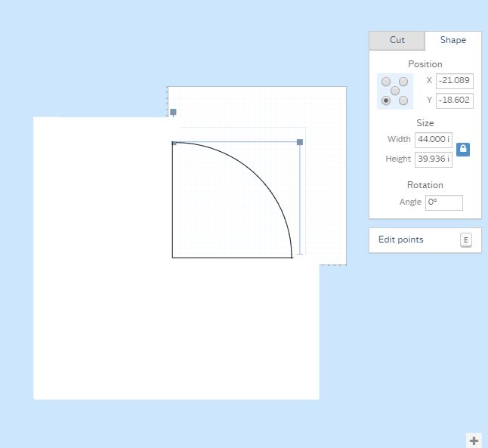Viewport: 488px width, 448px height.
Task: Click the X position input field
Action: click(454, 81)
